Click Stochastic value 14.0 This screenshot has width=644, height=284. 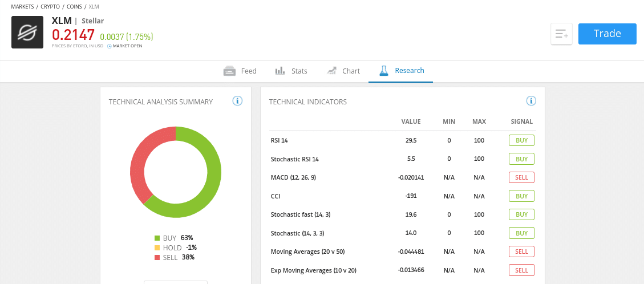point(411,233)
